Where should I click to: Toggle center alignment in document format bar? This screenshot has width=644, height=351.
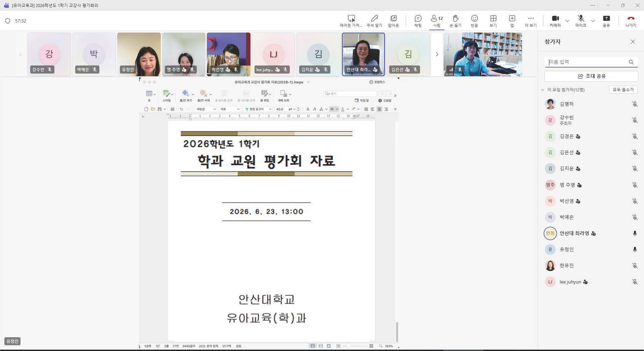point(379,109)
